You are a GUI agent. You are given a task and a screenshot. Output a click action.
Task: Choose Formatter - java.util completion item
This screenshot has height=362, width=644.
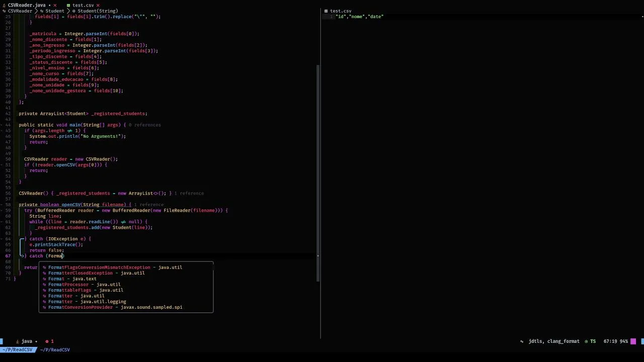[x=126, y=296]
